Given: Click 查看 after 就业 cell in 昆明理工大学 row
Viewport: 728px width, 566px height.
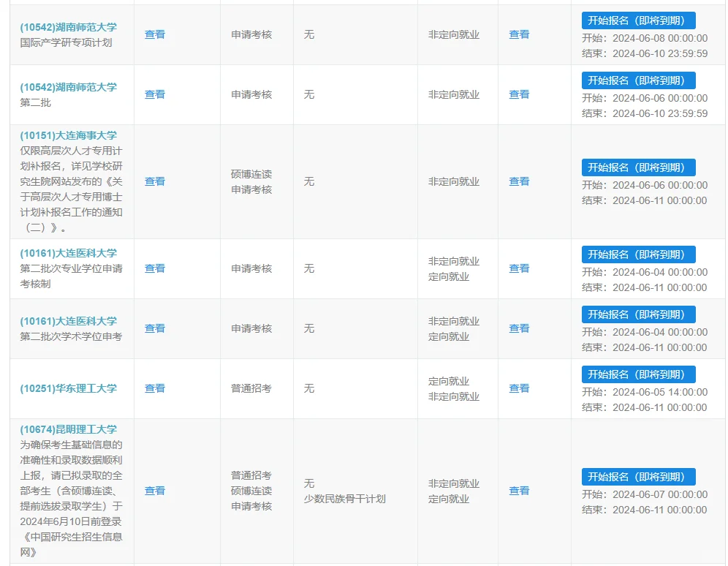Looking at the screenshot, I should tap(519, 491).
